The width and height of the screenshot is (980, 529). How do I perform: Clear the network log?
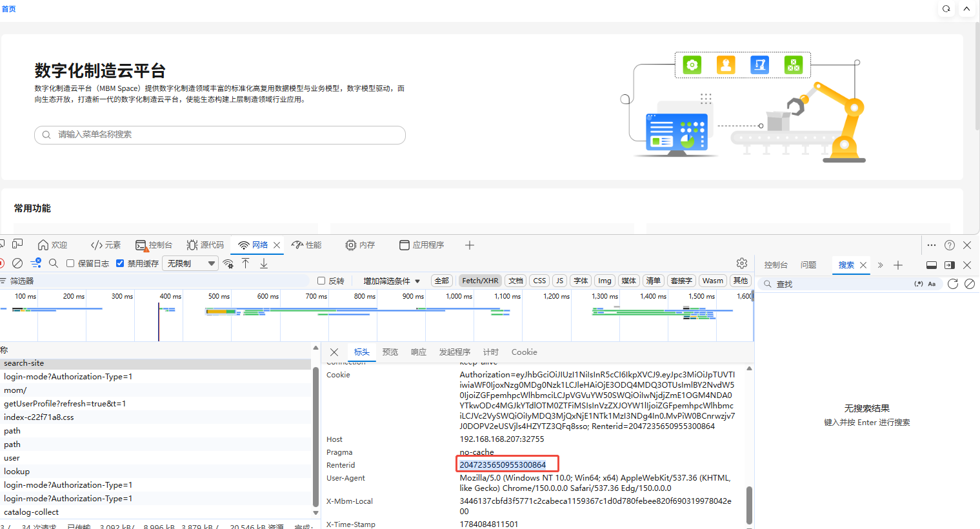click(x=17, y=263)
